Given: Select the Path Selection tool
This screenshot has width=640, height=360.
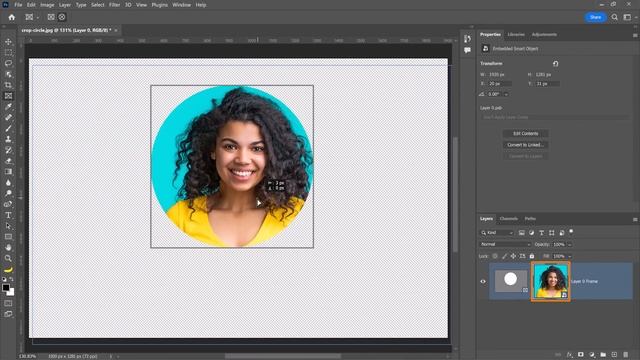Looking at the screenshot, I should pos(8,226).
